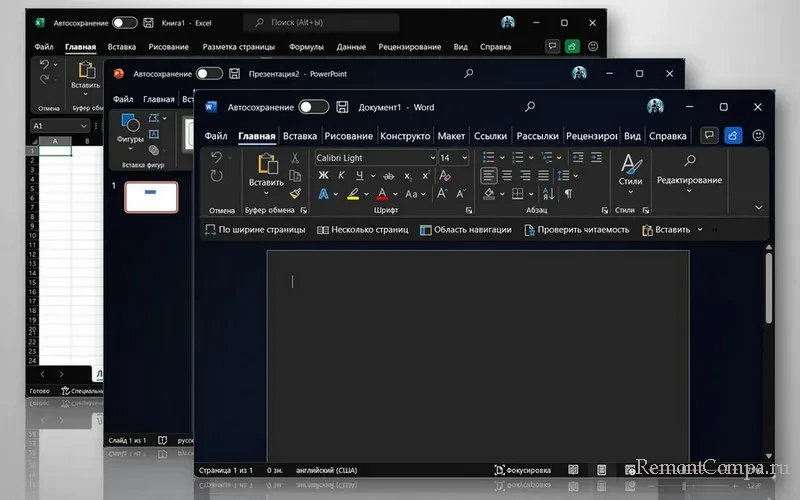
Task: Click the Проверить читаемость button
Action: [576, 230]
